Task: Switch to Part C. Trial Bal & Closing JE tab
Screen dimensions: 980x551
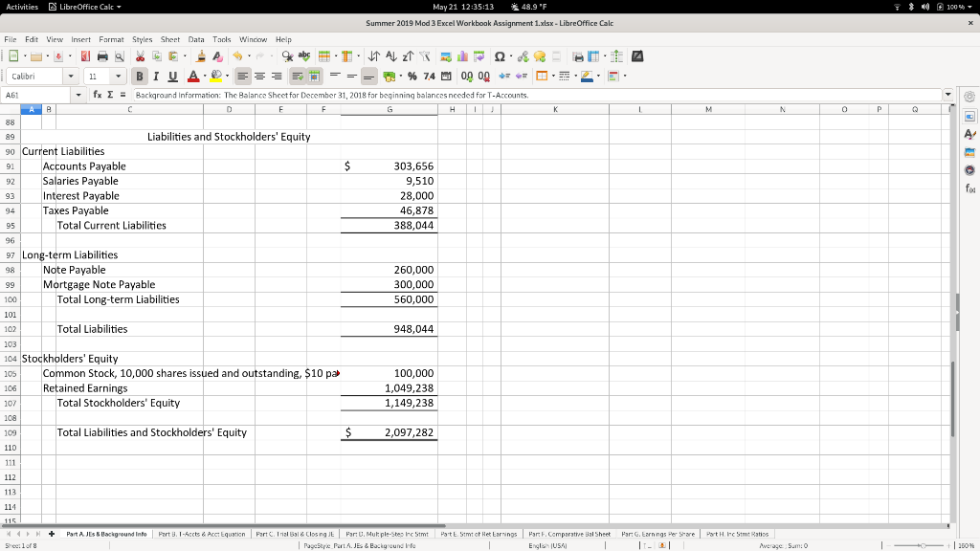Action: [295, 534]
